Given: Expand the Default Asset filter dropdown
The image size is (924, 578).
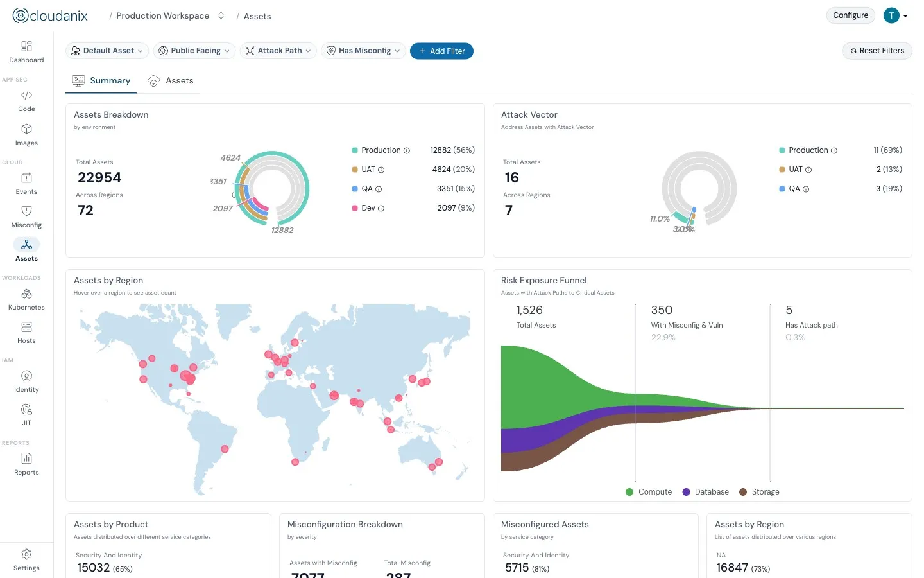Looking at the screenshot, I should pos(107,51).
